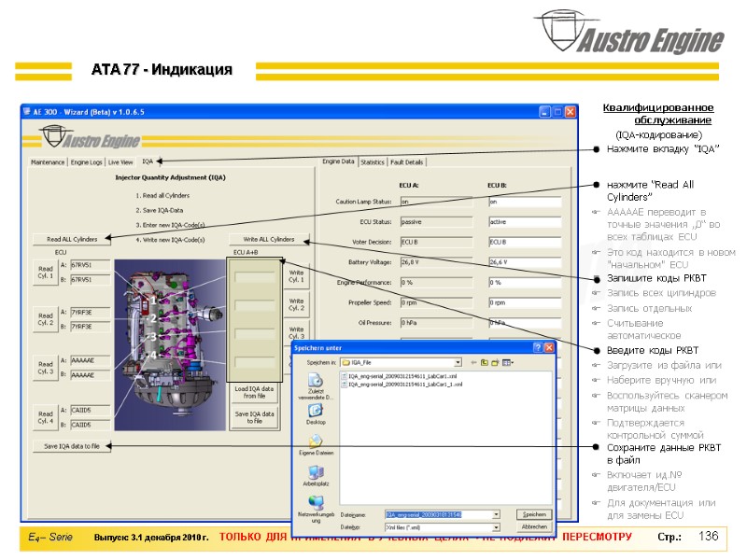Click the engine 3D model image
Screen dimensions: 747x560
[x=170, y=344]
